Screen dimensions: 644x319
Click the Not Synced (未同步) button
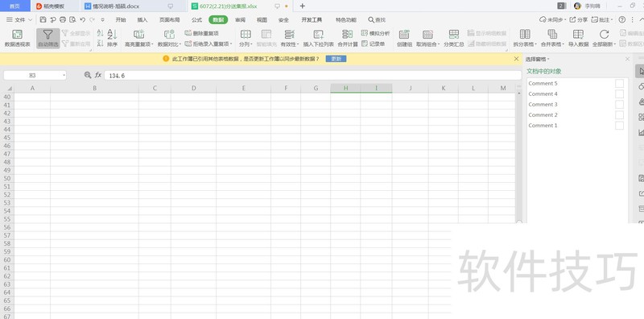coord(552,19)
